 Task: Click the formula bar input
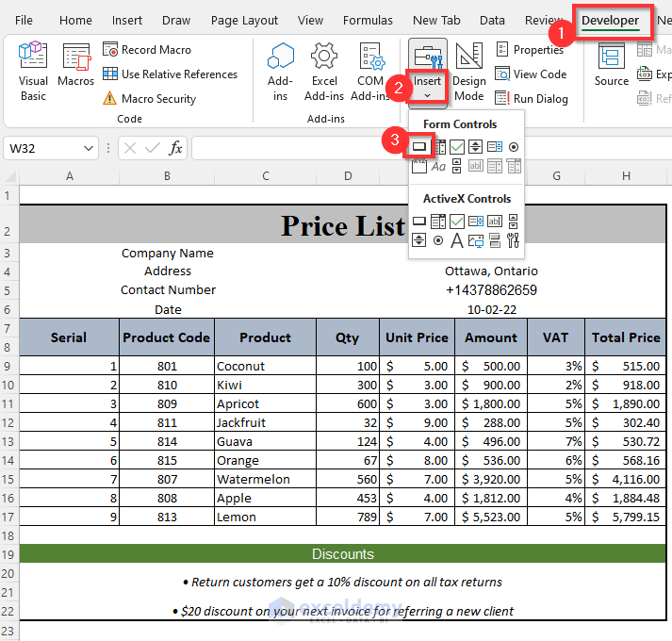click(x=431, y=148)
